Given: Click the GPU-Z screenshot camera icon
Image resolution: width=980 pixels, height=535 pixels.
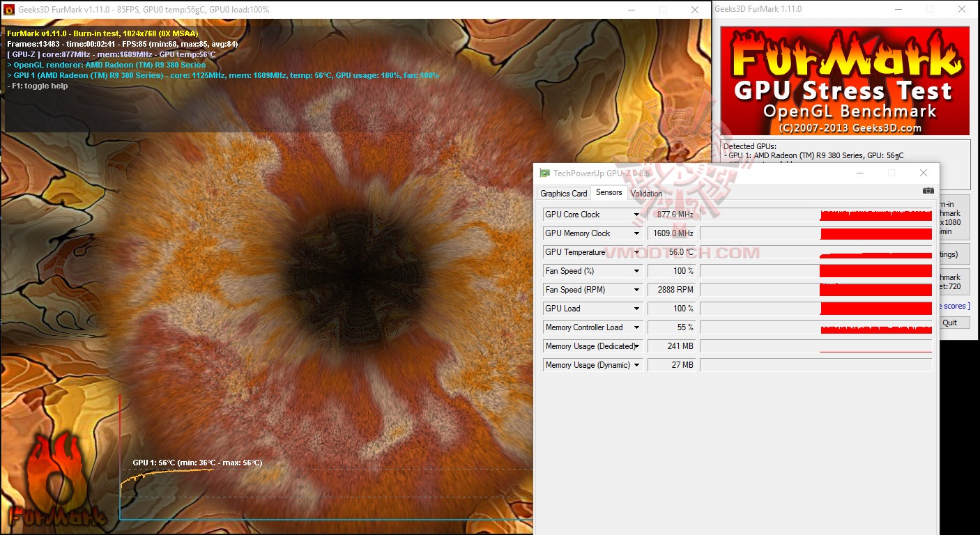Looking at the screenshot, I should point(928,190).
